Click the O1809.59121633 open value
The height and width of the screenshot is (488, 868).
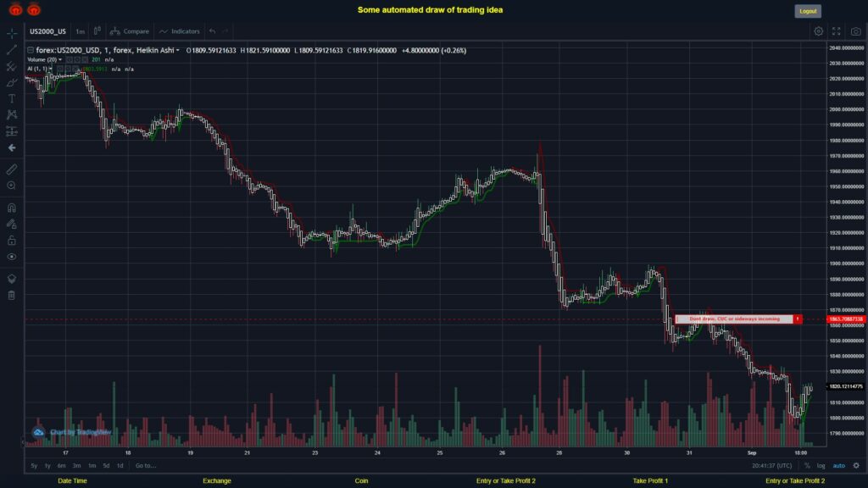[211, 50]
